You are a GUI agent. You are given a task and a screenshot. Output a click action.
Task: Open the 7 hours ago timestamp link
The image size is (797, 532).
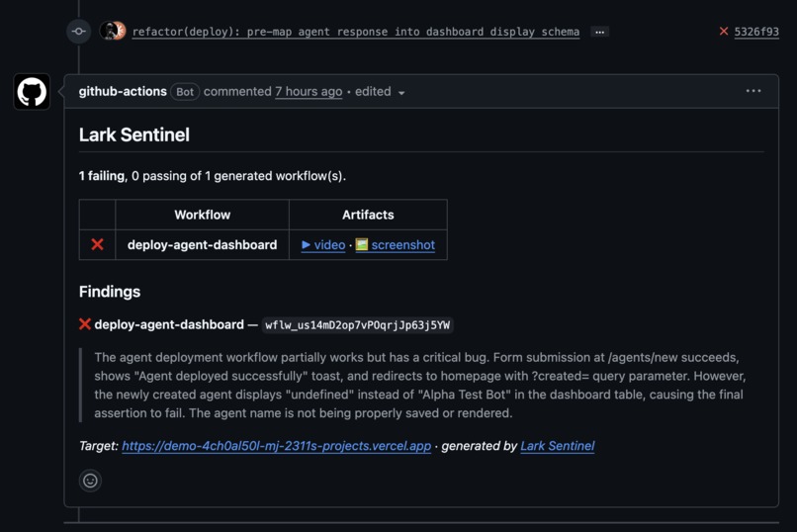pyautogui.click(x=309, y=91)
